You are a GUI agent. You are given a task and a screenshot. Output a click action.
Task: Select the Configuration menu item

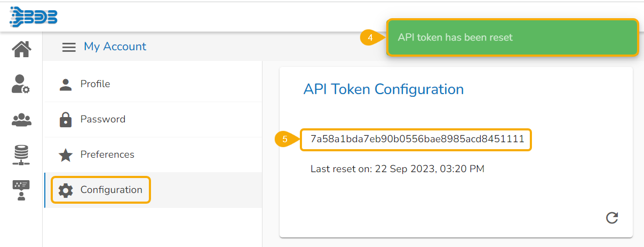click(111, 190)
